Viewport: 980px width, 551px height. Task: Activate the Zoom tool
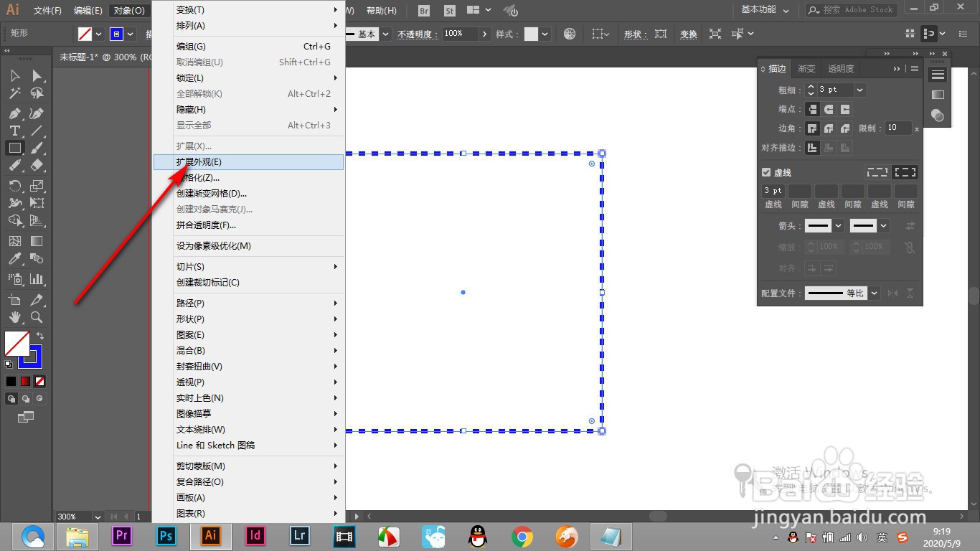point(37,317)
